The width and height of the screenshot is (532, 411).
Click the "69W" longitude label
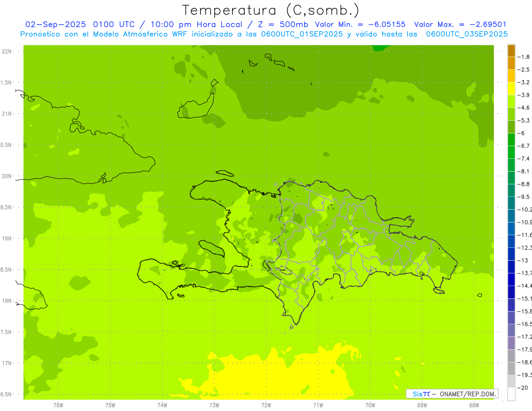coord(422,405)
